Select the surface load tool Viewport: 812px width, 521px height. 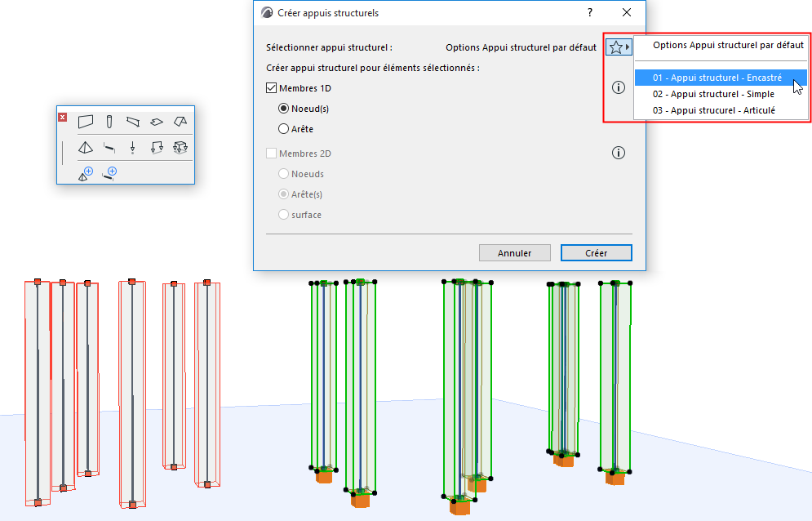coord(180,148)
